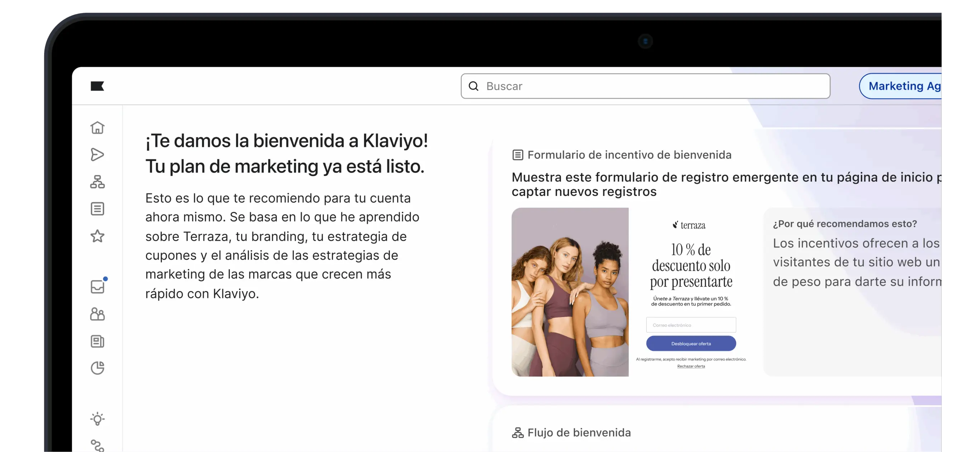Image resolution: width=980 pixels, height=452 pixels.
Task: Click 'Los incentivos ofrecen a los' explanation text
Action: coord(857,262)
